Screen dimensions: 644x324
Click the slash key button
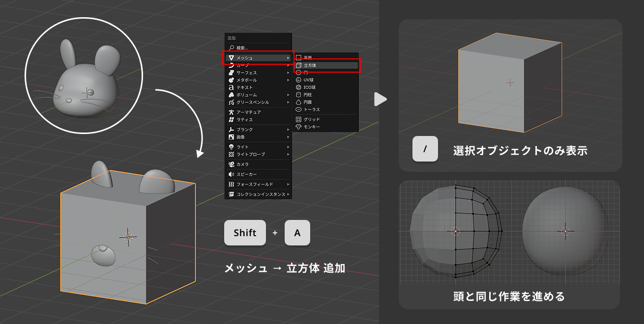pyautogui.click(x=425, y=149)
